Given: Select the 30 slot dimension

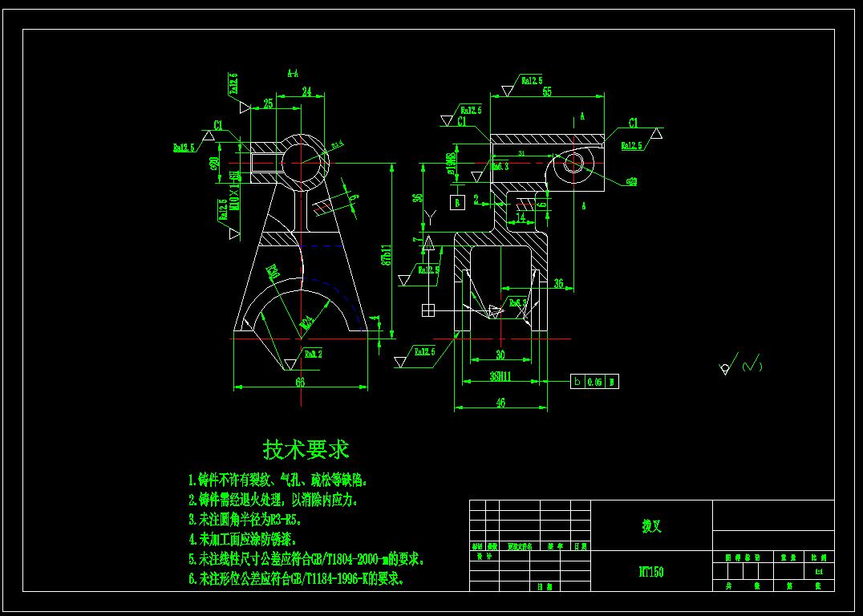Looking at the screenshot, I should (x=500, y=355).
